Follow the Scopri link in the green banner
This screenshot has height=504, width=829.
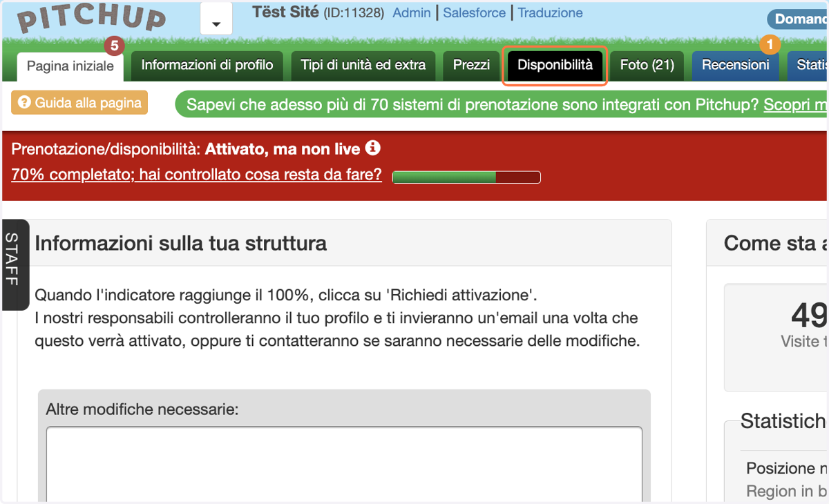[796, 105]
